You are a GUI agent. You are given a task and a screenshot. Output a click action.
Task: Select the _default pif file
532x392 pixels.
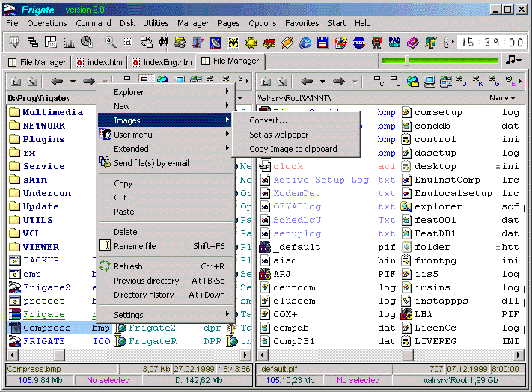point(328,247)
